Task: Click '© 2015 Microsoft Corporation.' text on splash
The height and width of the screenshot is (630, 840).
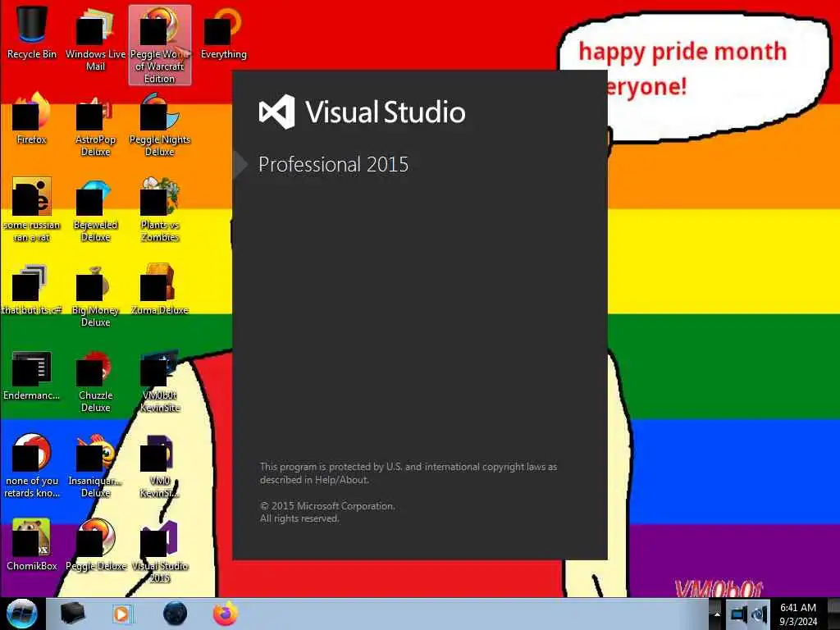Action: coord(327,505)
